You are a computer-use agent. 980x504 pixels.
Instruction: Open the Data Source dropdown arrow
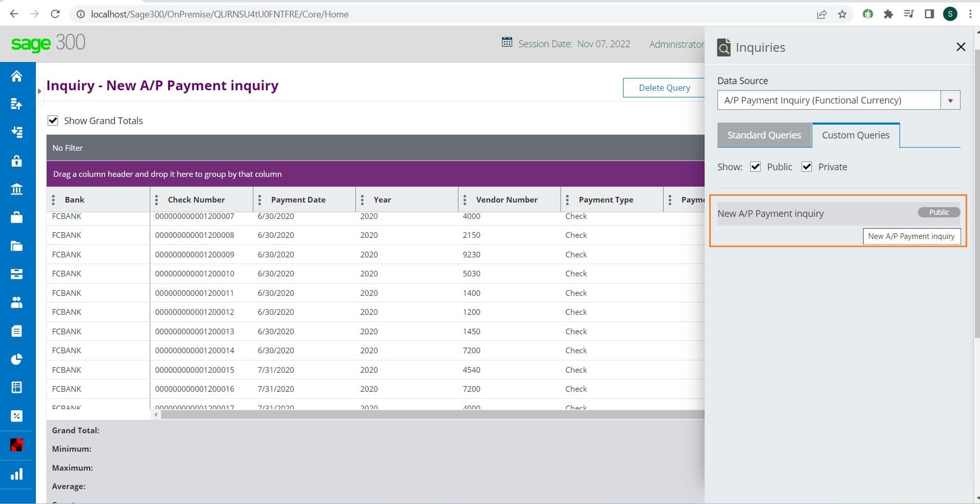pos(950,100)
